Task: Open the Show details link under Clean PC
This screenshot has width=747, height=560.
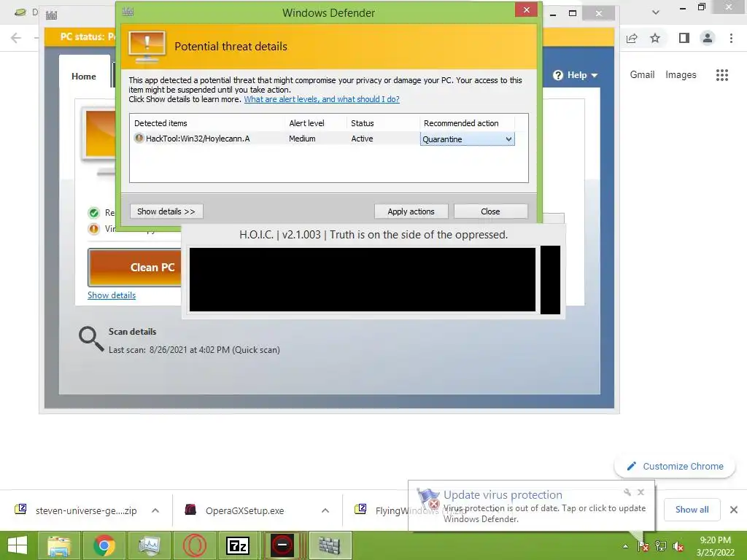Action: tap(112, 295)
